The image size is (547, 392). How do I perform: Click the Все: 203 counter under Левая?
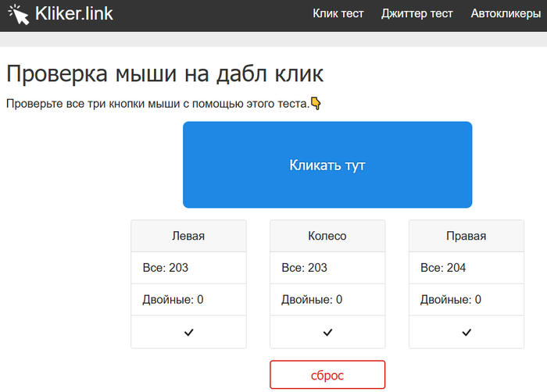click(x=166, y=268)
